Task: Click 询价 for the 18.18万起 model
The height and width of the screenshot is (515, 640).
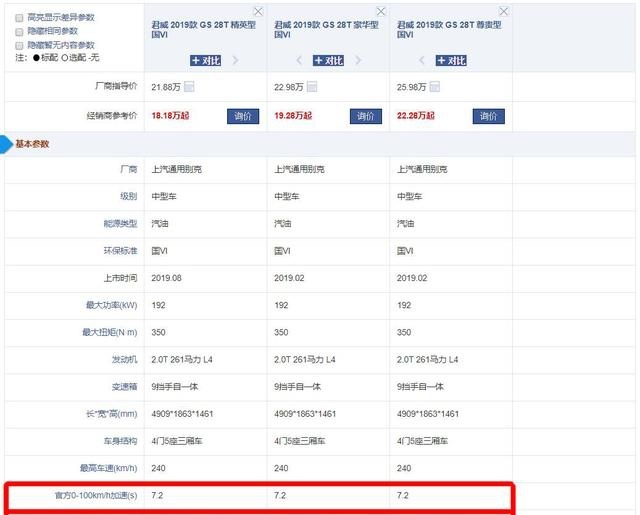Action: [x=243, y=116]
